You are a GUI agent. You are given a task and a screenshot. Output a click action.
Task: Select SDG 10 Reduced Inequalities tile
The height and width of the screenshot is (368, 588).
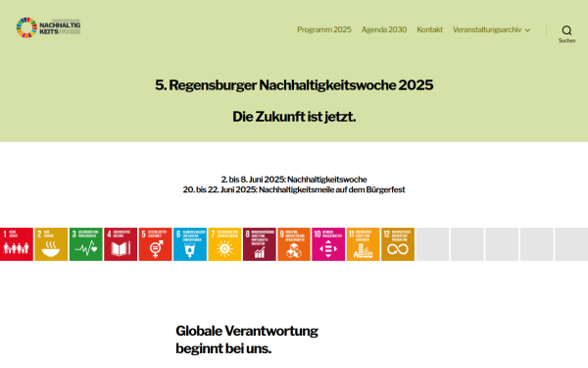(328, 244)
